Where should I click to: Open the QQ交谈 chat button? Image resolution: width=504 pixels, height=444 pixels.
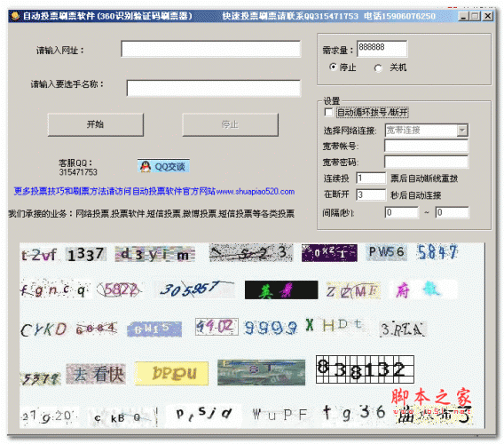[x=163, y=166]
